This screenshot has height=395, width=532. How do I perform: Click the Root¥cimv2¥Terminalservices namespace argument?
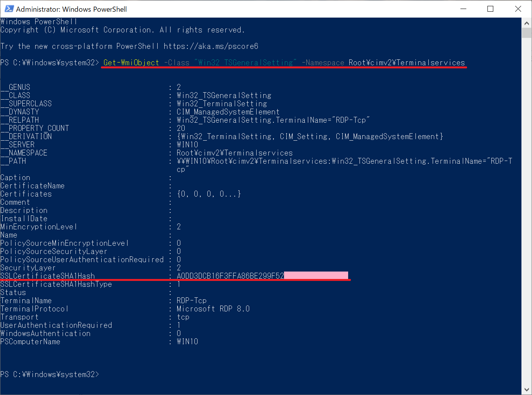407,63
